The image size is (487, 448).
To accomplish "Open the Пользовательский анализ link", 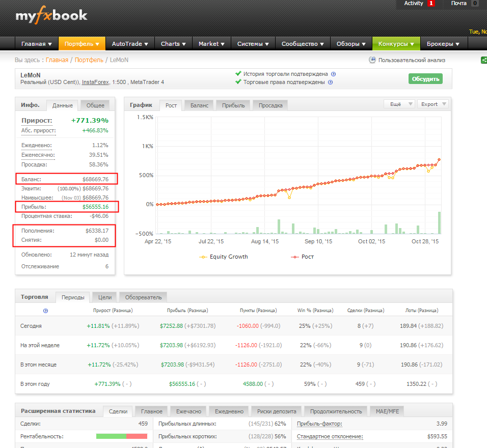I will (x=412, y=60).
